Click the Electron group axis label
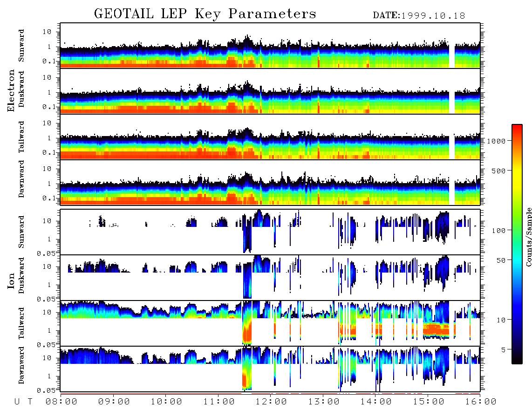Image resolution: width=532 pixels, height=410 pixels. click(x=11, y=90)
